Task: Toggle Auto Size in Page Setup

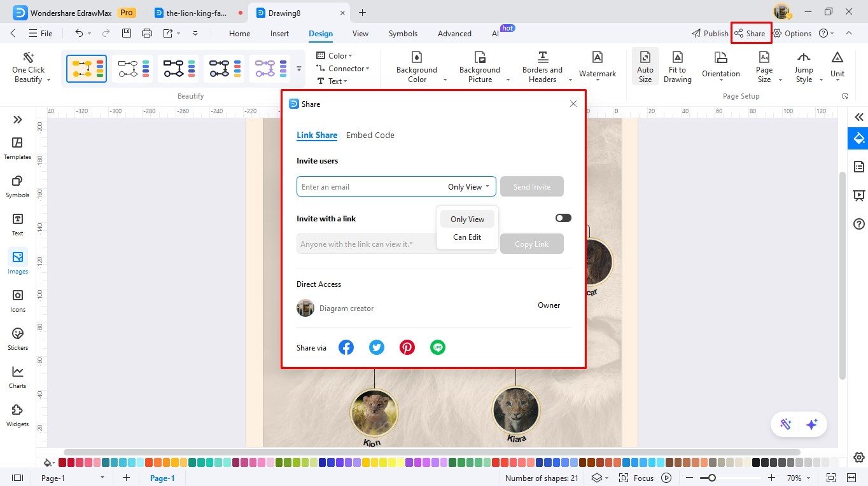Action: (x=645, y=66)
